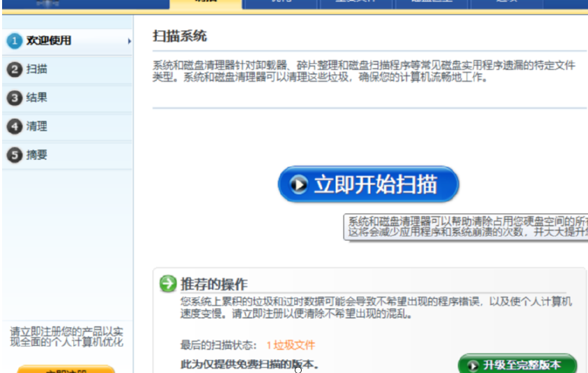The width and height of the screenshot is (588, 373).
Task: Click the 推荐的操作 section heading
Action: tap(214, 284)
